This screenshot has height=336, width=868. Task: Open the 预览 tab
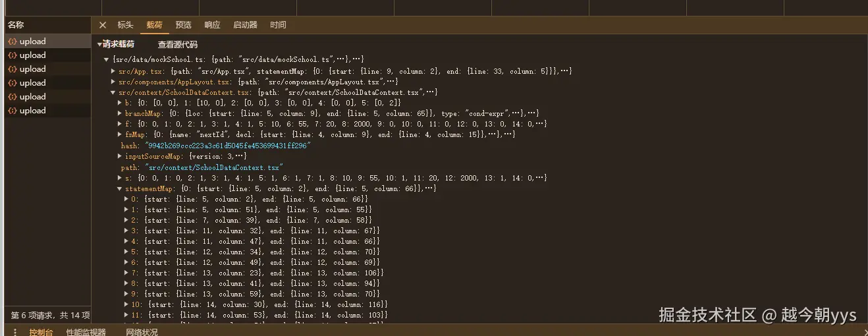pyautogui.click(x=184, y=25)
